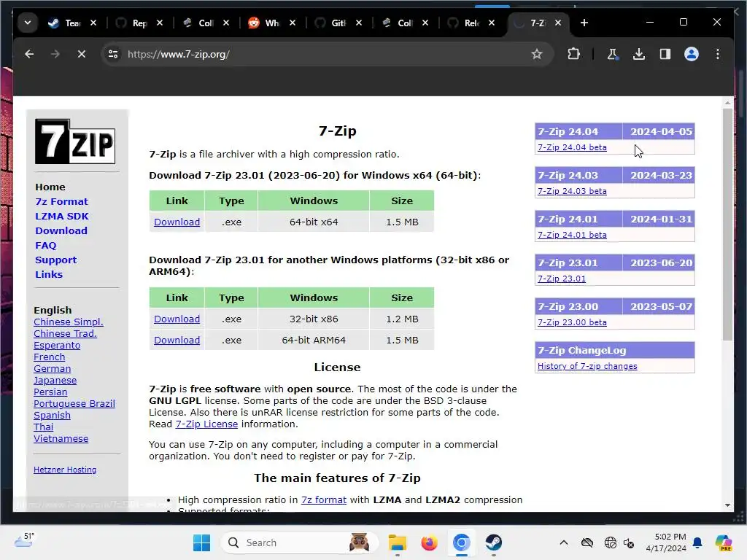Switch language to French
Screen dimensions: 747x560
[x=49, y=357]
